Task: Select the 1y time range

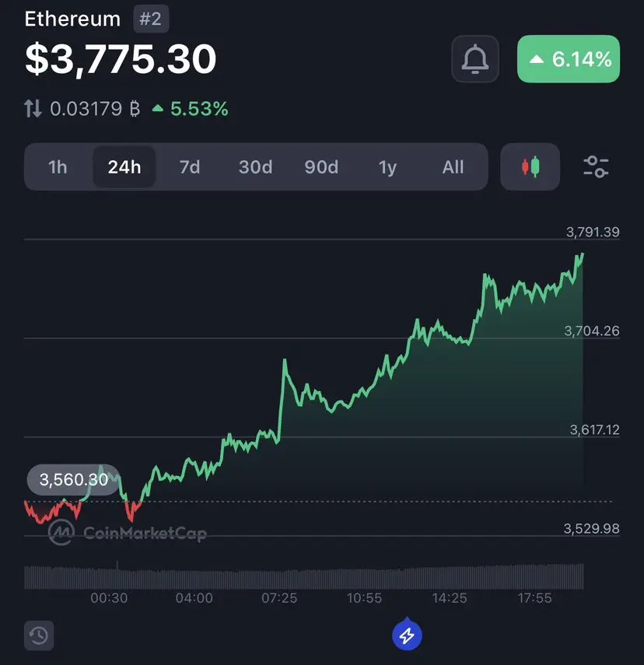Action: point(387,167)
